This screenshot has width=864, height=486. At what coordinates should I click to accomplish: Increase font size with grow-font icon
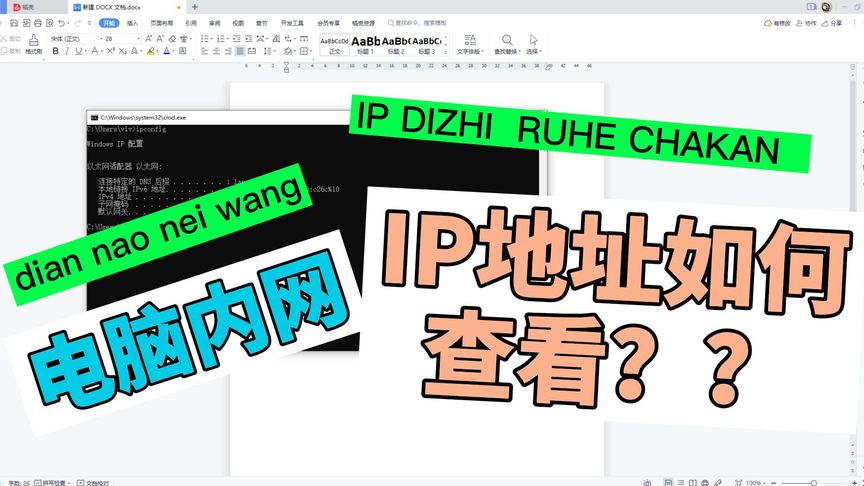(148, 39)
